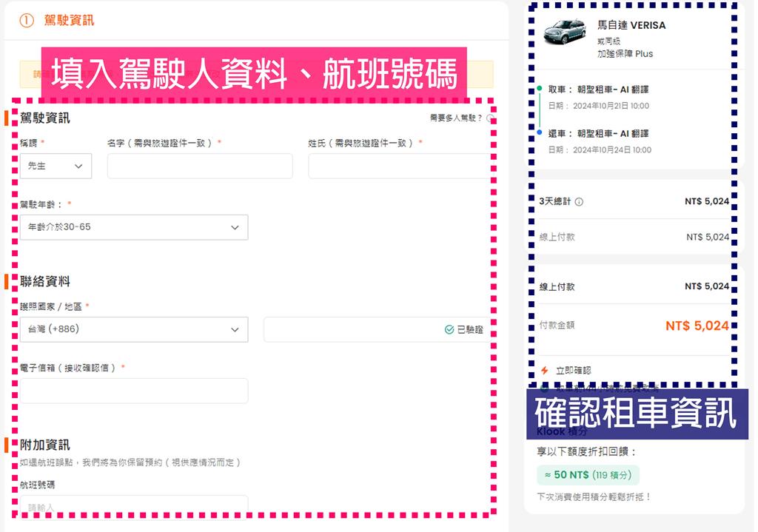Focus the 名字 input field
758x532 pixels.
(200, 166)
